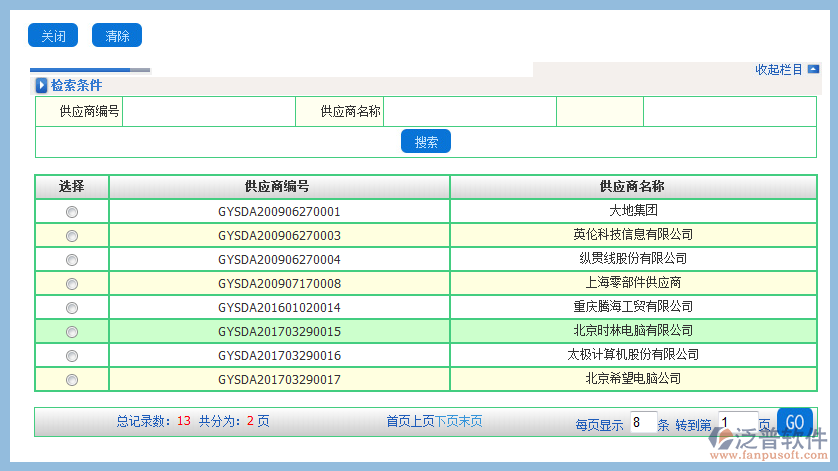This screenshot has height=471, width=838.
Task: Click the 转到第 page number field
Action: click(735, 423)
